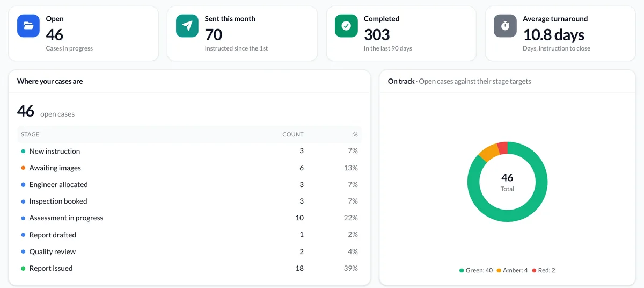Select the amber segment of the donut chart
This screenshot has height=288, width=644.
tap(488, 153)
